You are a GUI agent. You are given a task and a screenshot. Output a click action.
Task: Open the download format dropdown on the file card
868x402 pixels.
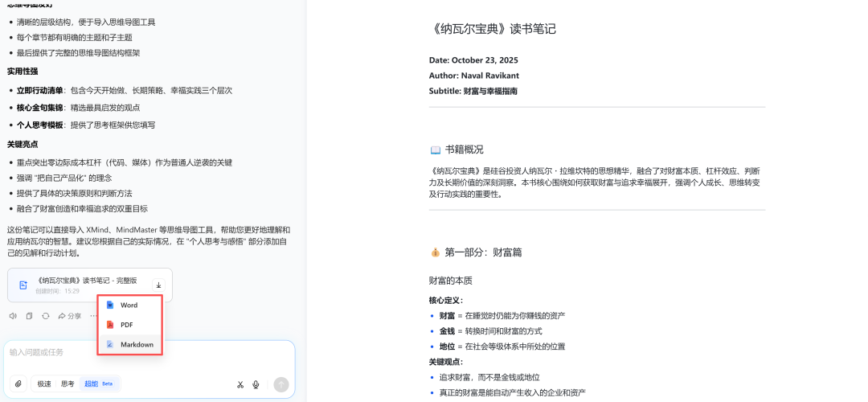[158, 285]
